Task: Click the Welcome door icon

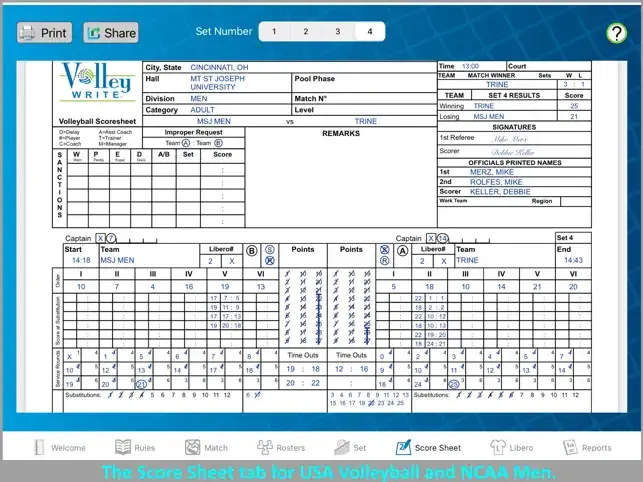Action: point(39,448)
